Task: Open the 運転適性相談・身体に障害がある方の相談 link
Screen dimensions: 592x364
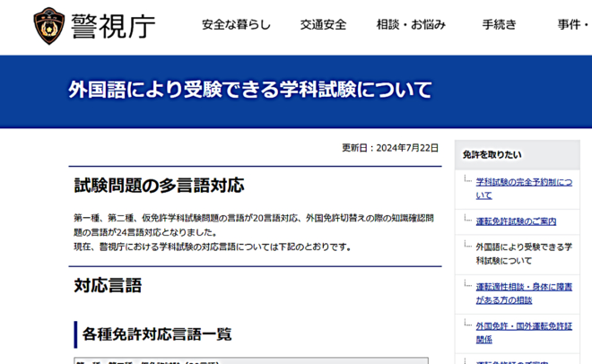Action: pos(523,292)
